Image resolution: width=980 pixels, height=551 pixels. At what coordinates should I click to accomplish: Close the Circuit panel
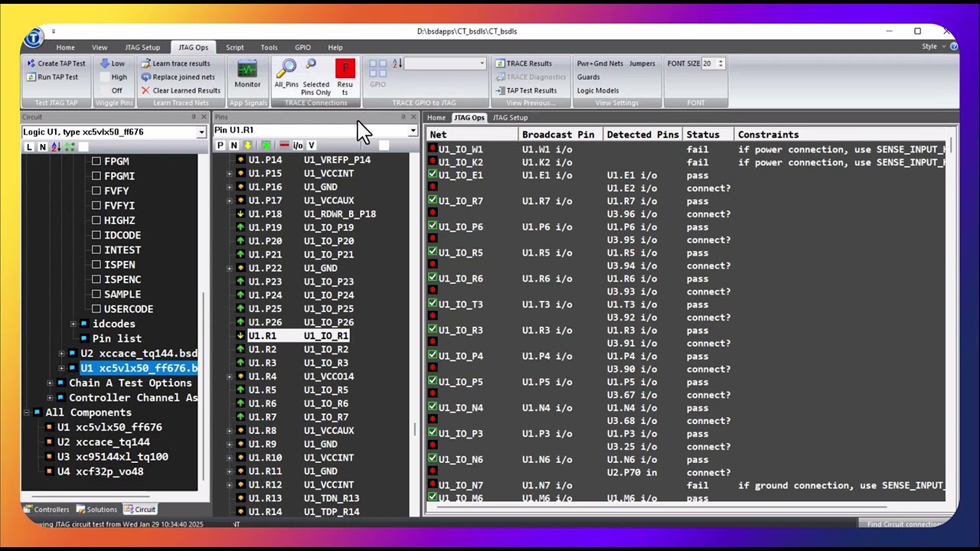[204, 117]
